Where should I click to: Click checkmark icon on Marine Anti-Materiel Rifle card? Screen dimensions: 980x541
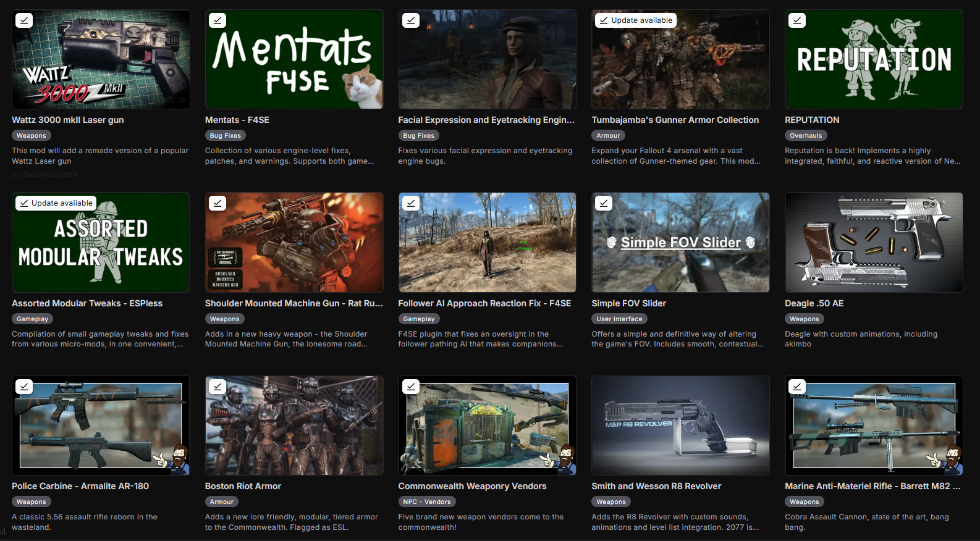point(797,387)
